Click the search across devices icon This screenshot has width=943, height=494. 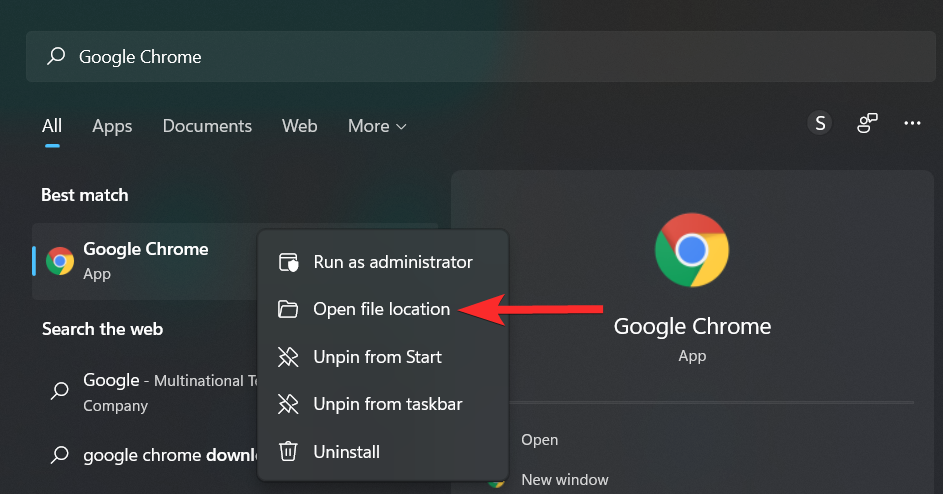point(867,123)
